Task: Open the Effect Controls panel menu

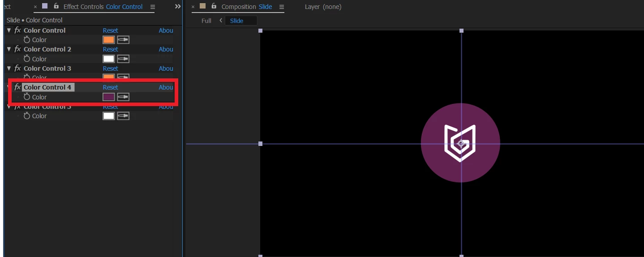Action: (x=153, y=7)
